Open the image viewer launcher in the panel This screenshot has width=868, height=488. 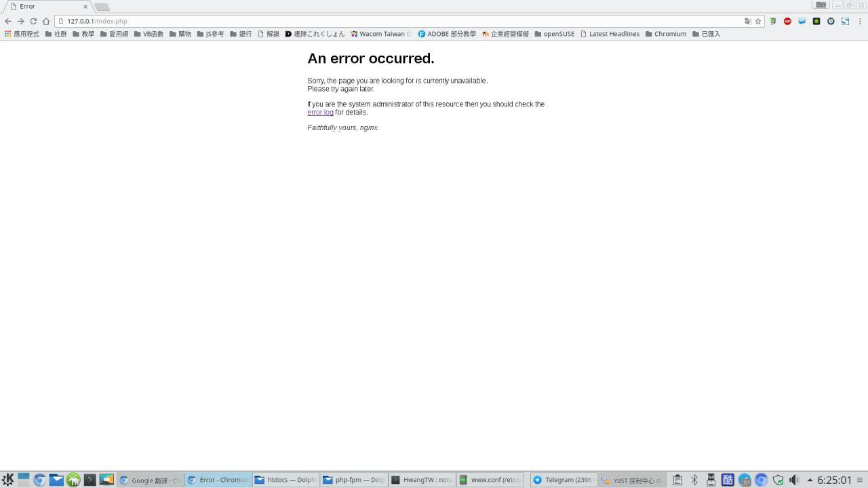coord(106,480)
